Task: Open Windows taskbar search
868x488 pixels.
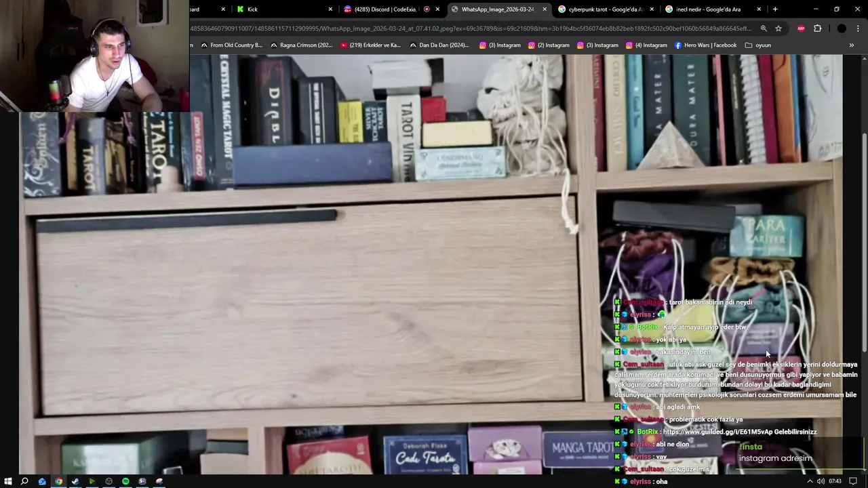Action: [24, 481]
